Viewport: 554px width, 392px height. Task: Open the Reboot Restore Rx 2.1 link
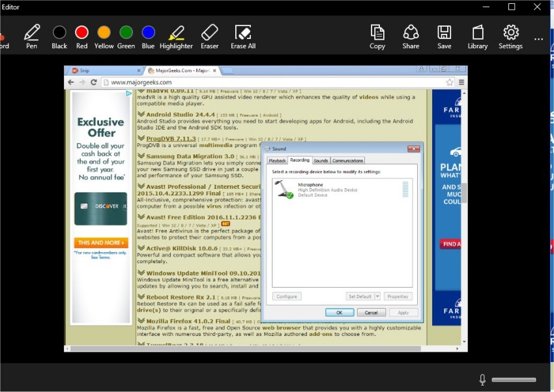tap(181, 297)
